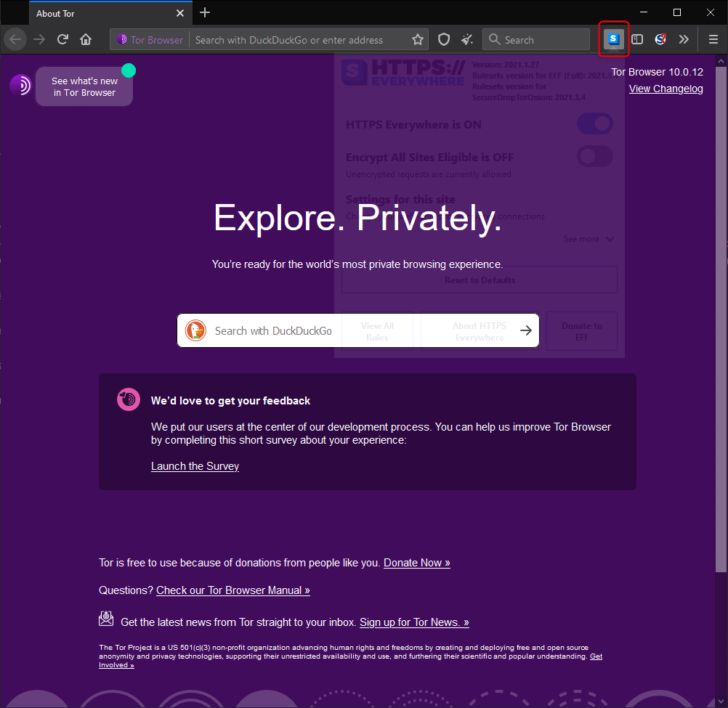The width and height of the screenshot is (728, 708).
Task: Follow the Donate Now link
Action: pyautogui.click(x=416, y=562)
